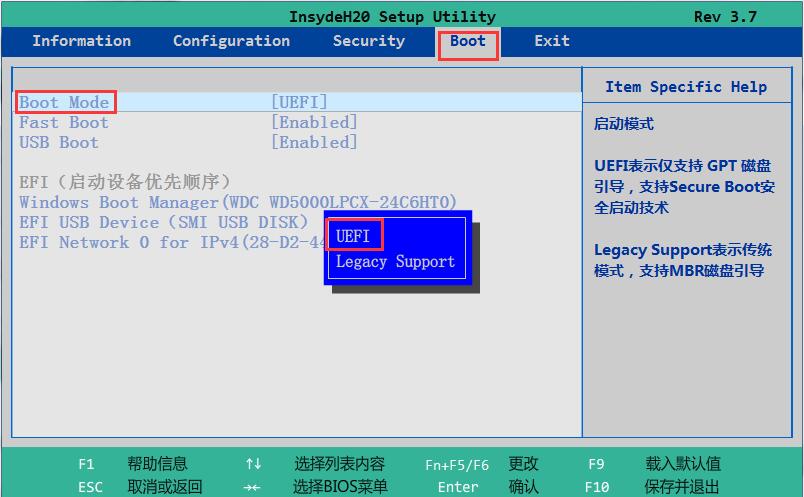The width and height of the screenshot is (804, 497).
Task: Click the F1 帮助信息 key hint
Action: (132, 464)
